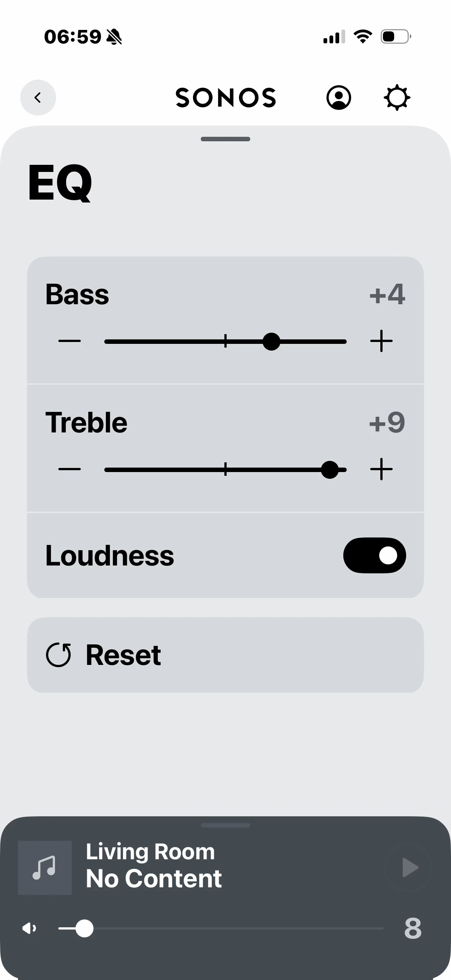Decrease Bass with the minus icon

pyautogui.click(x=69, y=341)
